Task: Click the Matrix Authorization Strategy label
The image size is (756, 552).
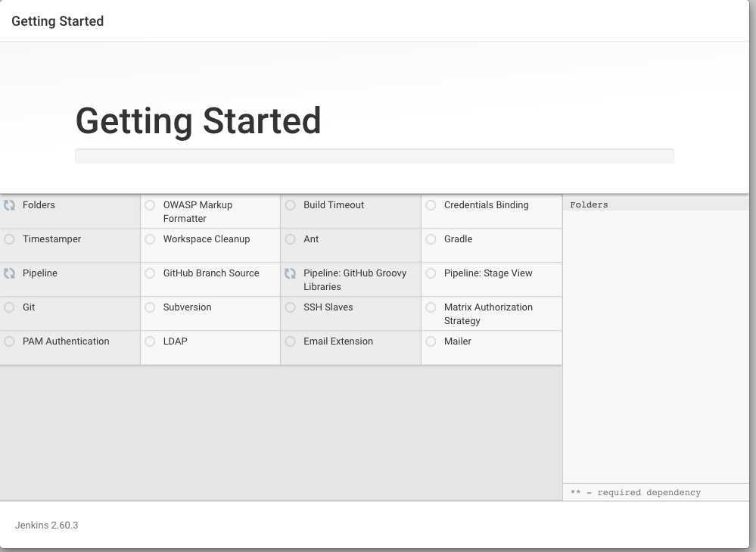Action: point(488,314)
